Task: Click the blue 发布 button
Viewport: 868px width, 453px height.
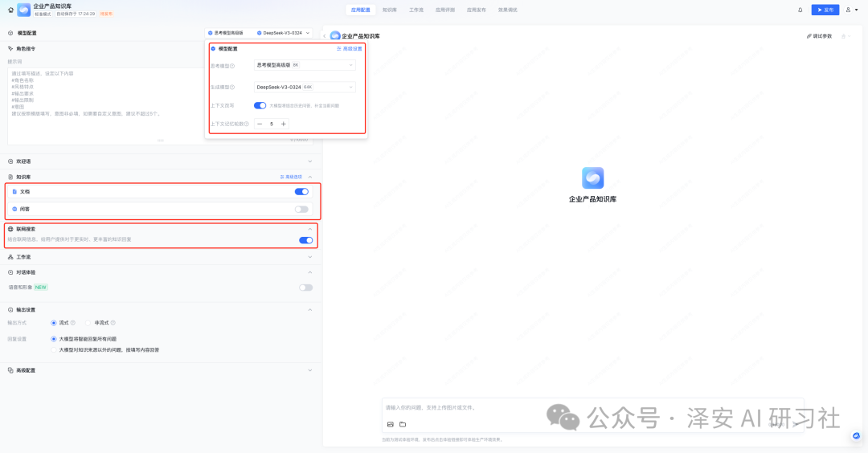Action: pos(825,10)
